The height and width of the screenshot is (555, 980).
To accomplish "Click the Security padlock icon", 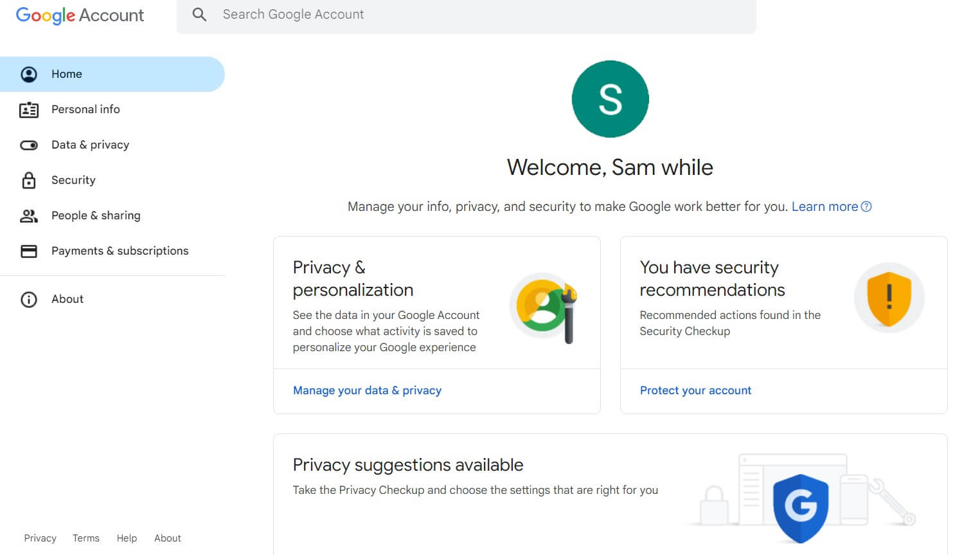I will pyautogui.click(x=29, y=180).
